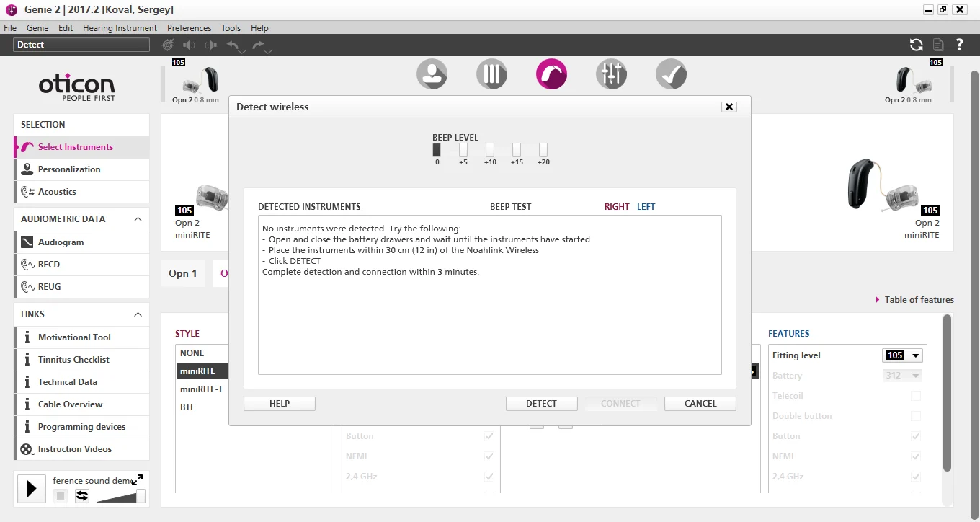Click the Selection step hearing-aid icon

click(551, 74)
